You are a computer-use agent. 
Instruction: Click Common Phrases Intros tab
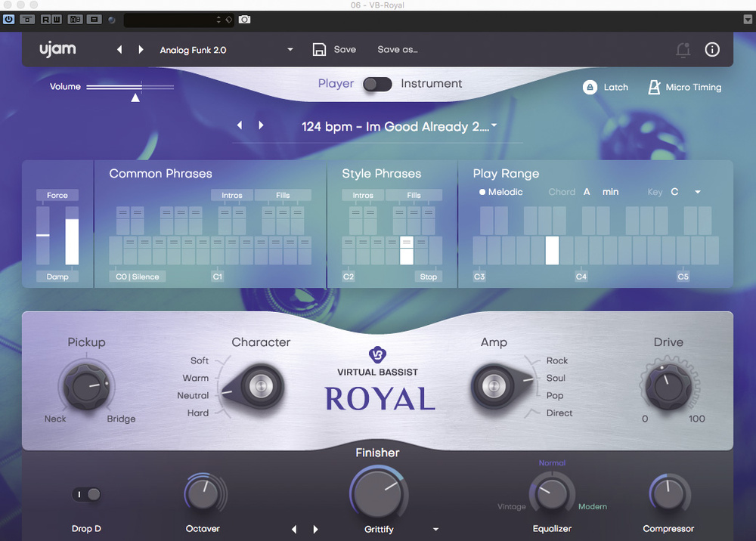point(232,195)
